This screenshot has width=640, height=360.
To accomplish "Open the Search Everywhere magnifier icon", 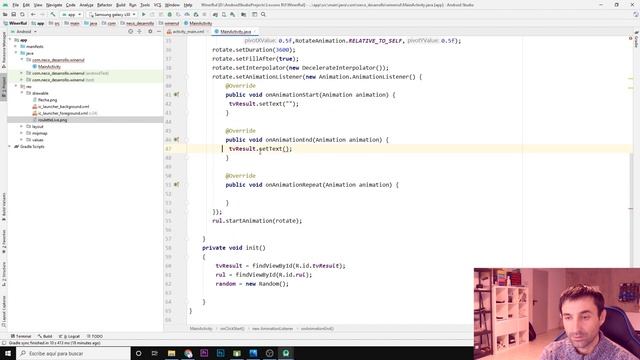I will click(x=263, y=14).
